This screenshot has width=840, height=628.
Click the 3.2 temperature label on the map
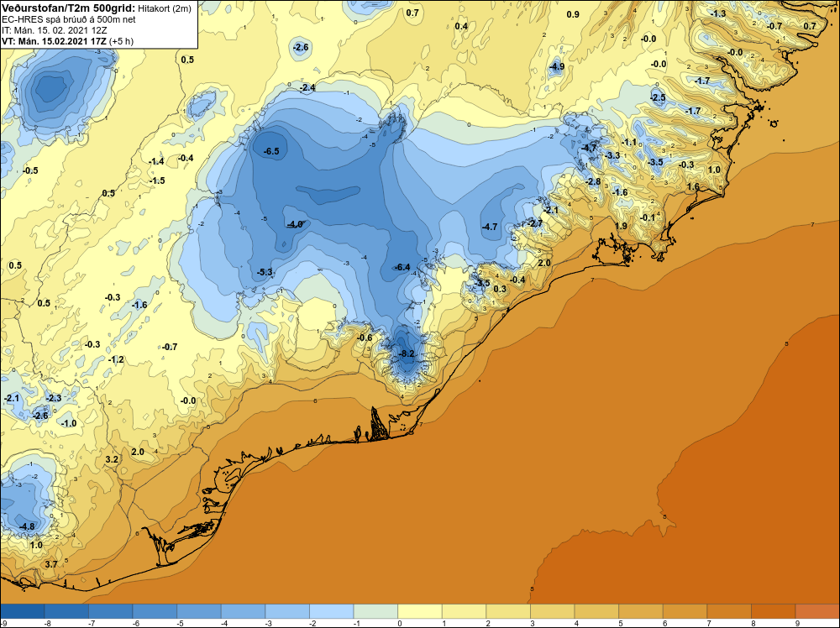[112, 459]
